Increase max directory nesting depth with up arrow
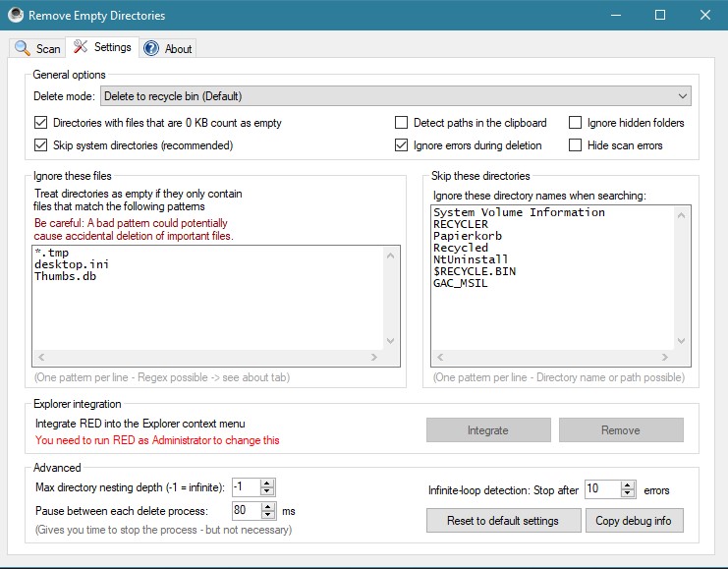The width and height of the screenshot is (728, 569). click(268, 483)
